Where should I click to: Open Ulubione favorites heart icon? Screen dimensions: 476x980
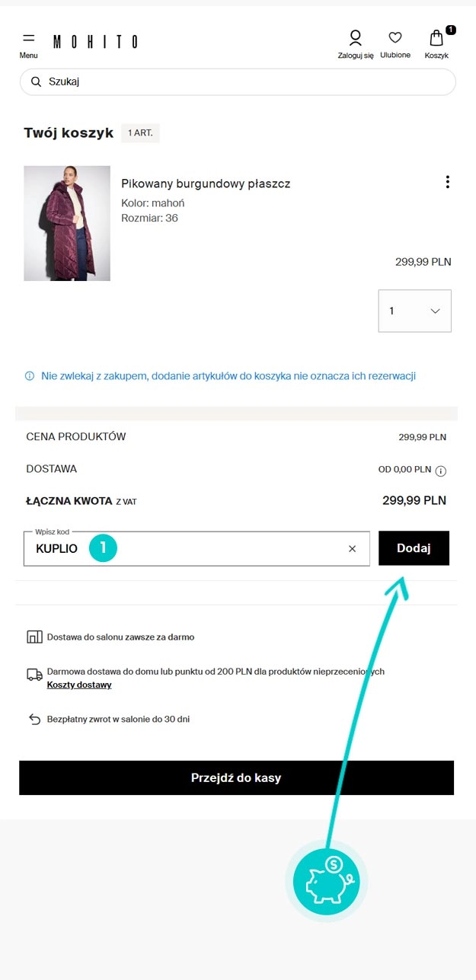tap(395, 38)
